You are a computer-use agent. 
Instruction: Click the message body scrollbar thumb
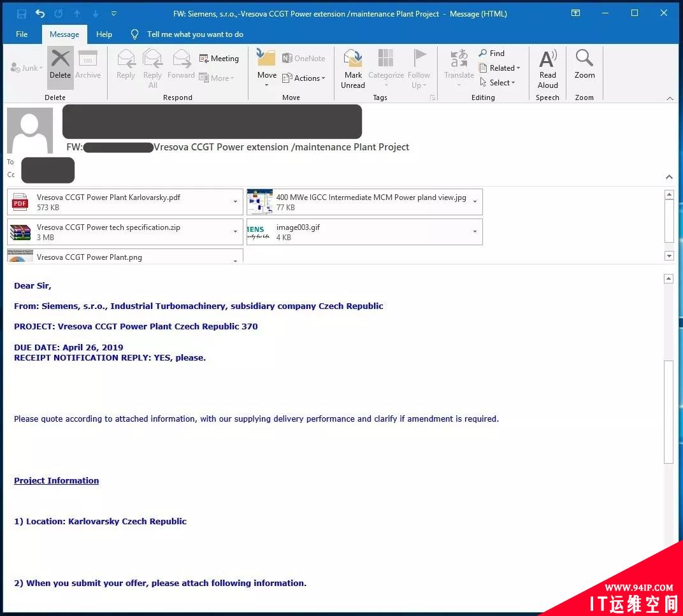668,412
